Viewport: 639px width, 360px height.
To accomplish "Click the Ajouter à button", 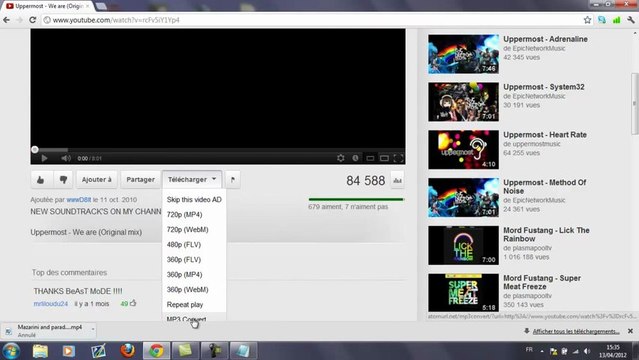I will click(x=97, y=180).
